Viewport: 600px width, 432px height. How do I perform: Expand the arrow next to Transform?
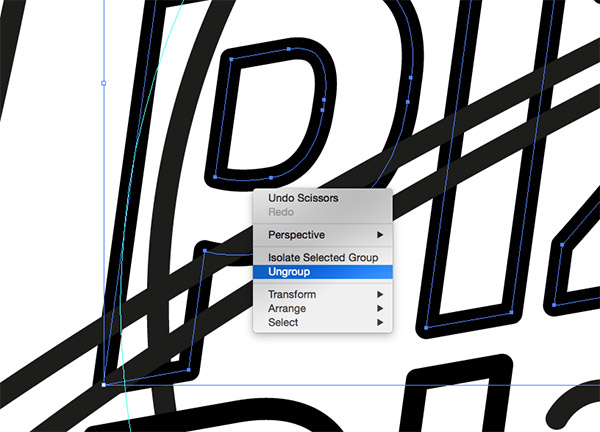pos(380,294)
